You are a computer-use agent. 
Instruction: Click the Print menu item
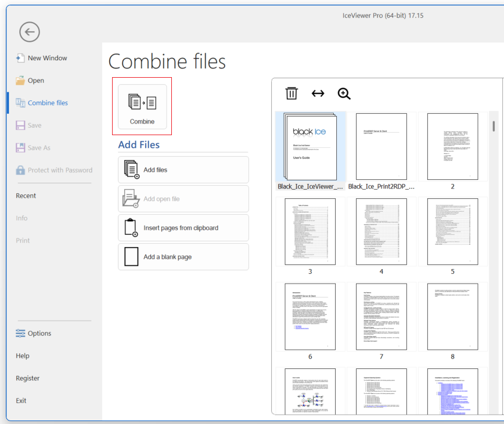(x=23, y=241)
